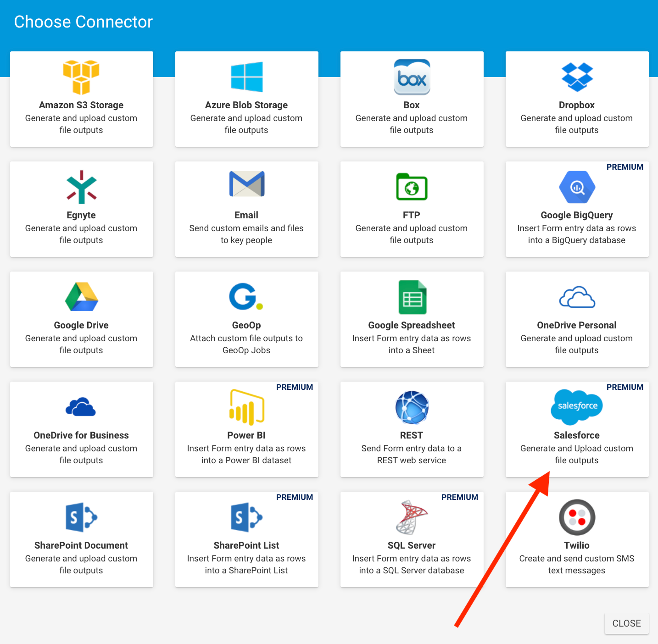
Task: Click the REST globe network icon
Action: pyautogui.click(x=412, y=407)
